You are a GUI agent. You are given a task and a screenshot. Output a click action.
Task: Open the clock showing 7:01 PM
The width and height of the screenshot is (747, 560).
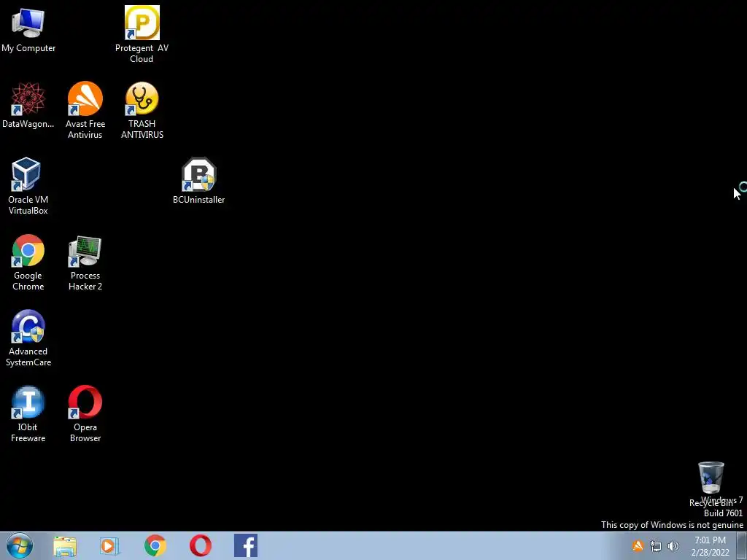[x=711, y=546]
